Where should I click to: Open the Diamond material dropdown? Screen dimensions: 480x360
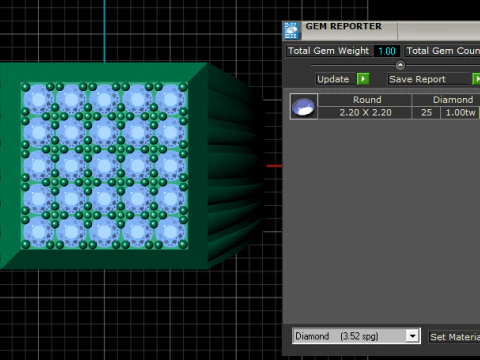tap(412, 336)
